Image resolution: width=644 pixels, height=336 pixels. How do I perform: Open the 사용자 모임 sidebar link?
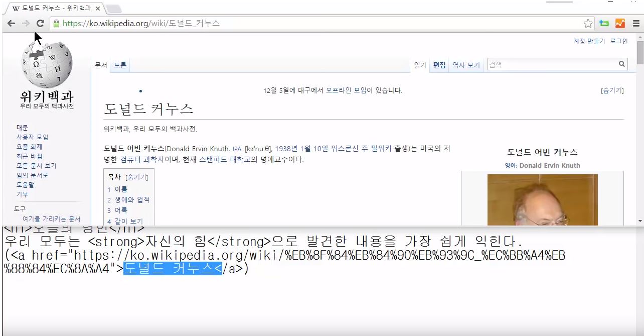point(32,137)
